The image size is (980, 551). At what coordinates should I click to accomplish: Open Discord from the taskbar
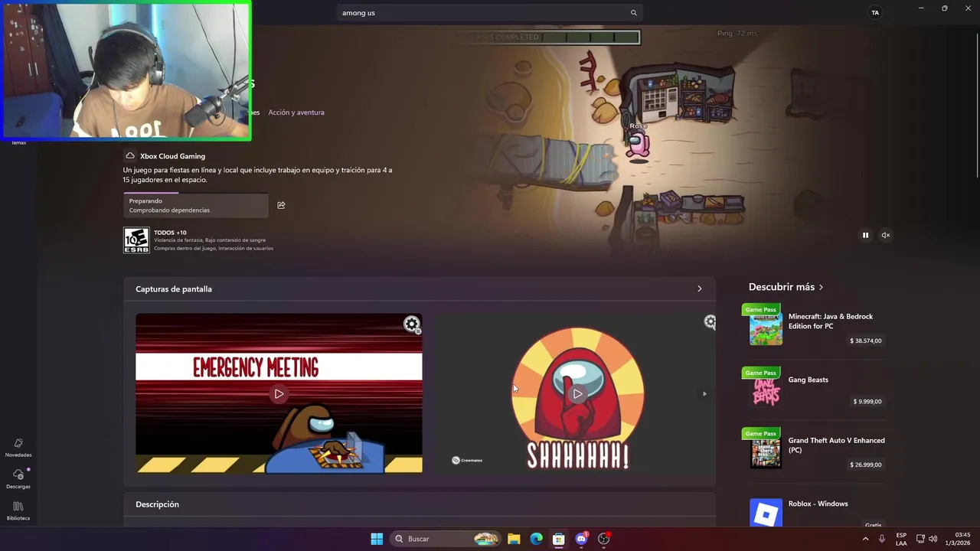581,539
